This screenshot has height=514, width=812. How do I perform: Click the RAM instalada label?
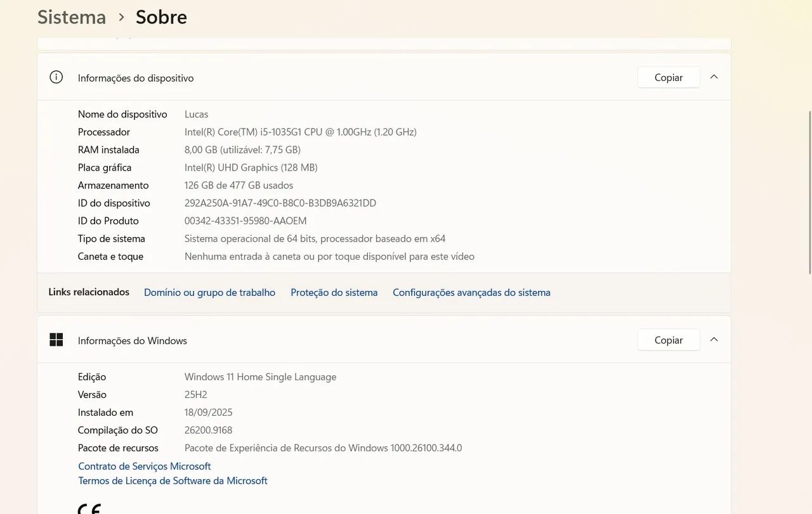pyautogui.click(x=108, y=150)
